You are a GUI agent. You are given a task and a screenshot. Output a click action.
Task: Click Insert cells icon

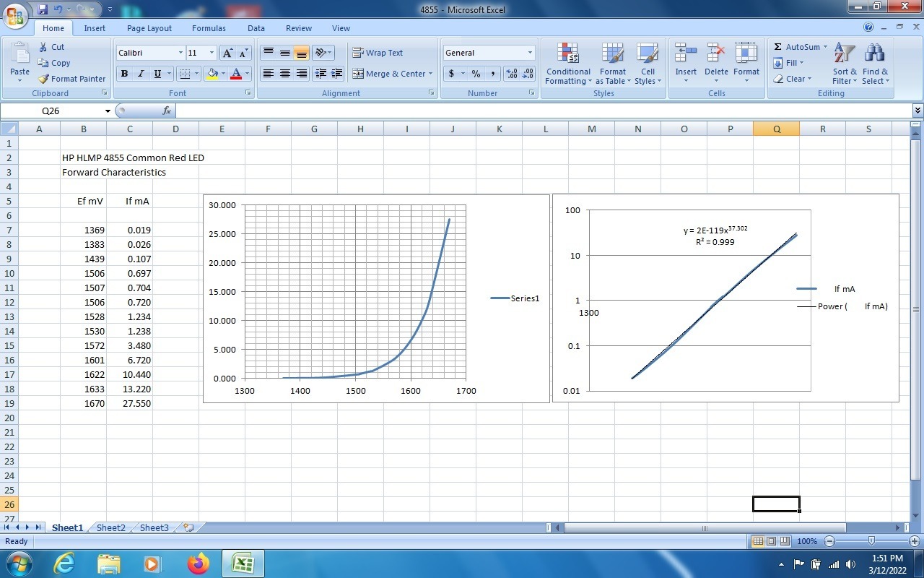tap(685, 53)
